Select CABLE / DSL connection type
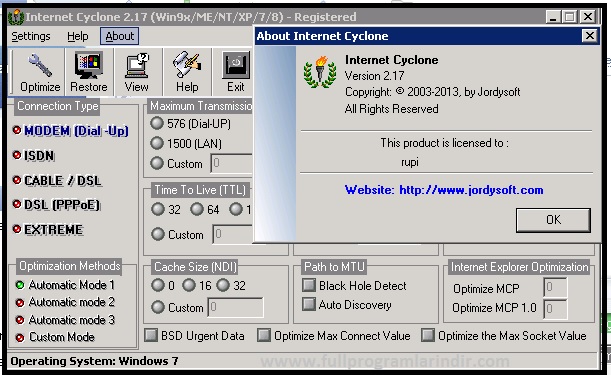The image size is (611, 375). (x=57, y=180)
